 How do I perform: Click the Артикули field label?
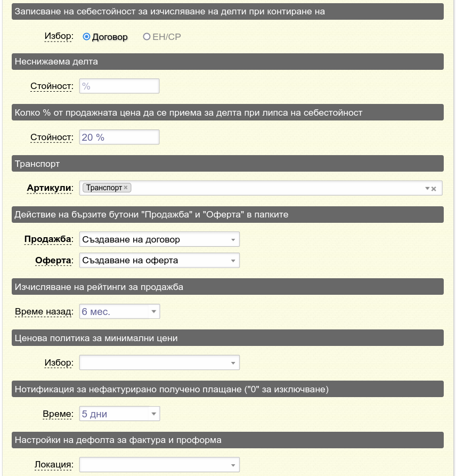pos(50,188)
